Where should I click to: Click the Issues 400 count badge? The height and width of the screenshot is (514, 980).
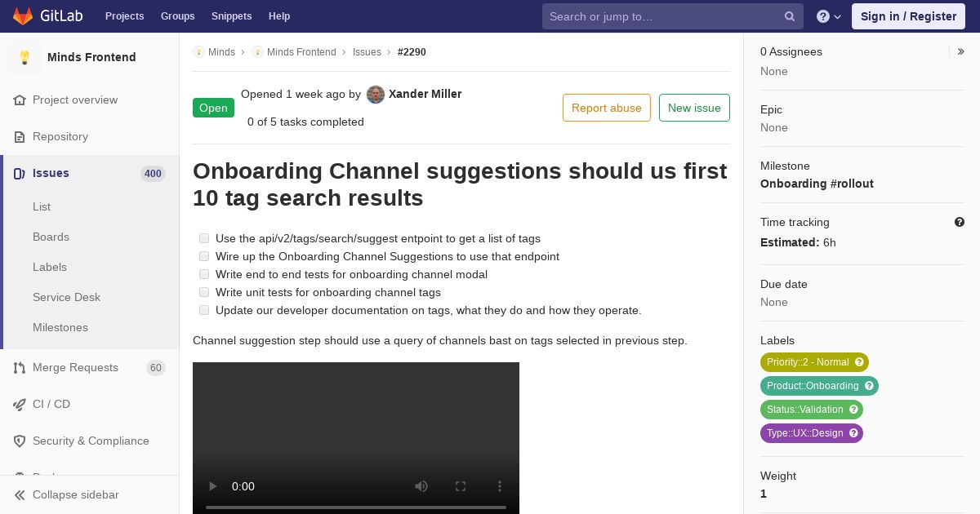click(x=153, y=174)
